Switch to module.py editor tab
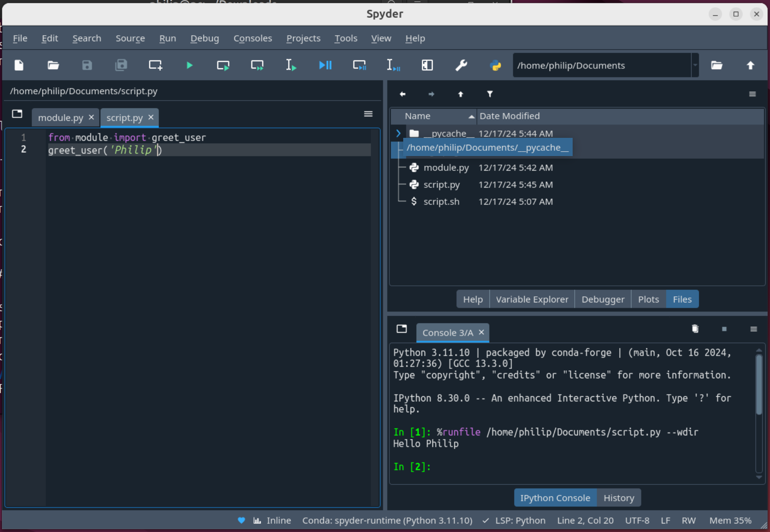 [x=61, y=118]
